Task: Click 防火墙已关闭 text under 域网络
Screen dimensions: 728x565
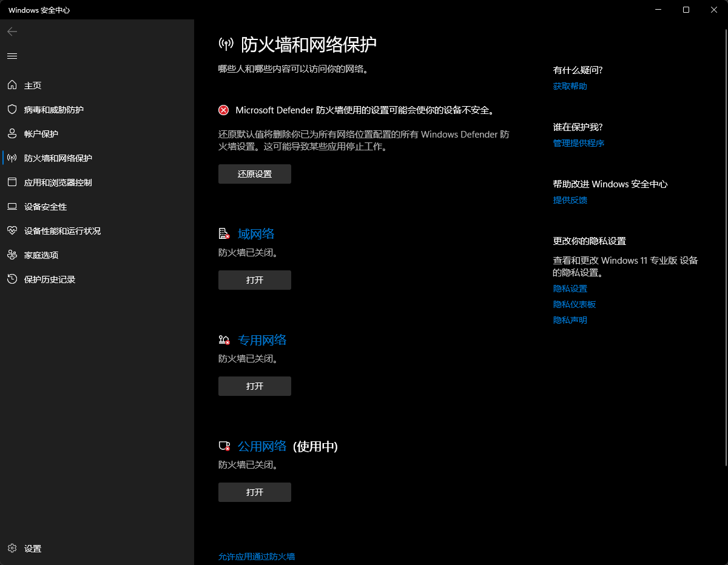Action: [x=248, y=252]
